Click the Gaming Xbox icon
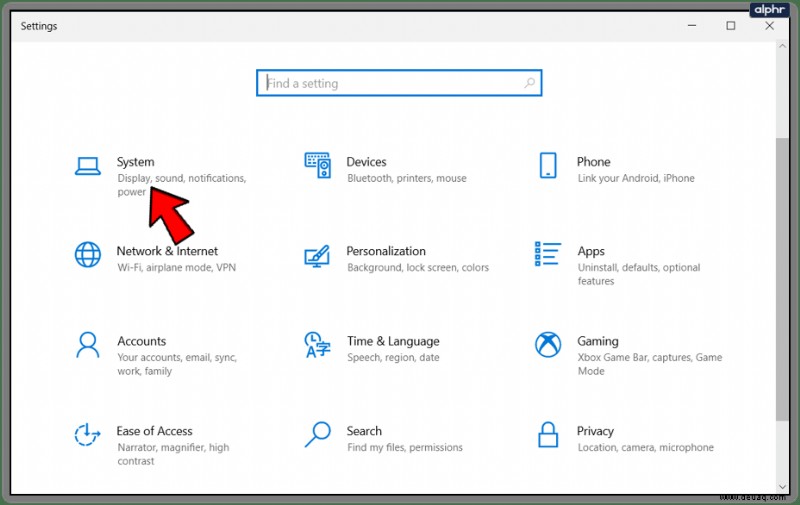The width and height of the screenshot is (800, 505). [548, 345]
